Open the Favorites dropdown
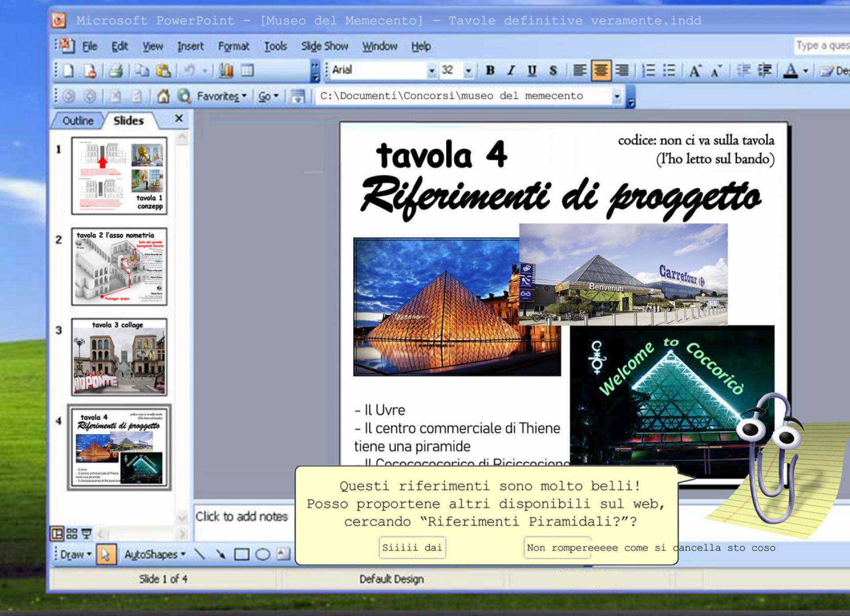 [x=222, y=96]
